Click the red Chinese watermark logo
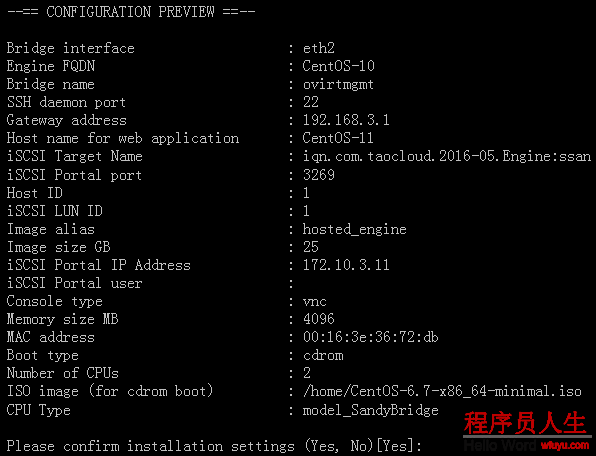 click(x=526, y=423)
